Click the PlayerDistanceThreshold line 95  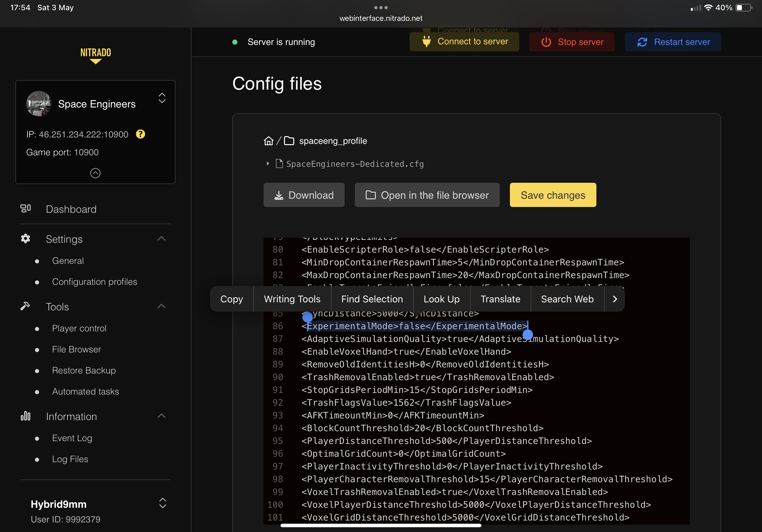[x=446, y=441]
